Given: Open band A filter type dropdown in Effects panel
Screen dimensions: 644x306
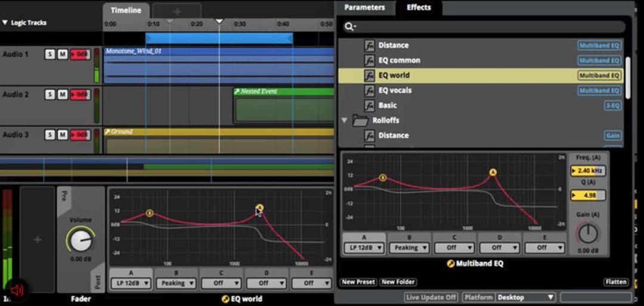Looking at the screenshot, I should (x=364, y=248).
